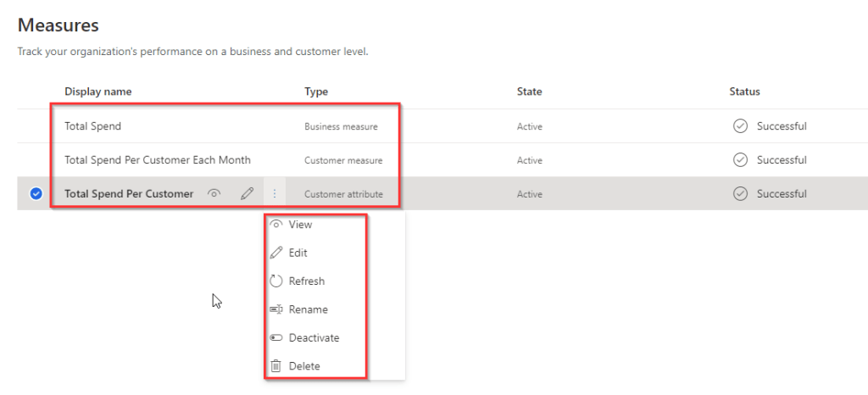Click Deactivate in the context menu
The width and height of the screenshot is (868, 395).
(x=314, y=337)
